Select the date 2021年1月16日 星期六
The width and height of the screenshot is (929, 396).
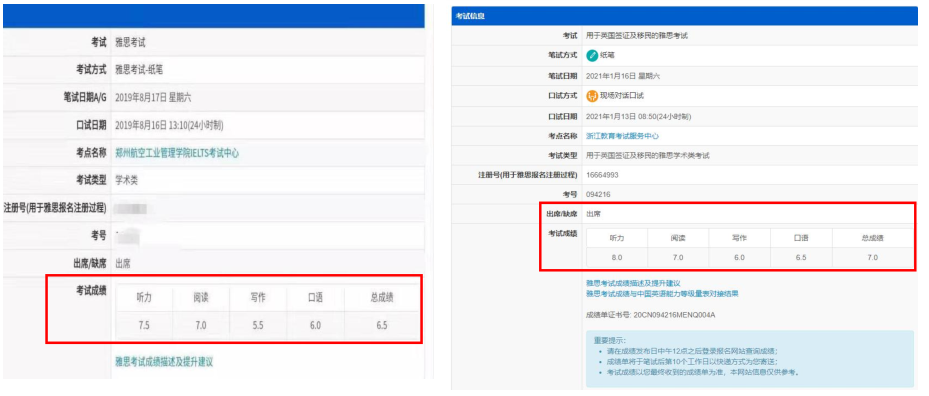622,76
